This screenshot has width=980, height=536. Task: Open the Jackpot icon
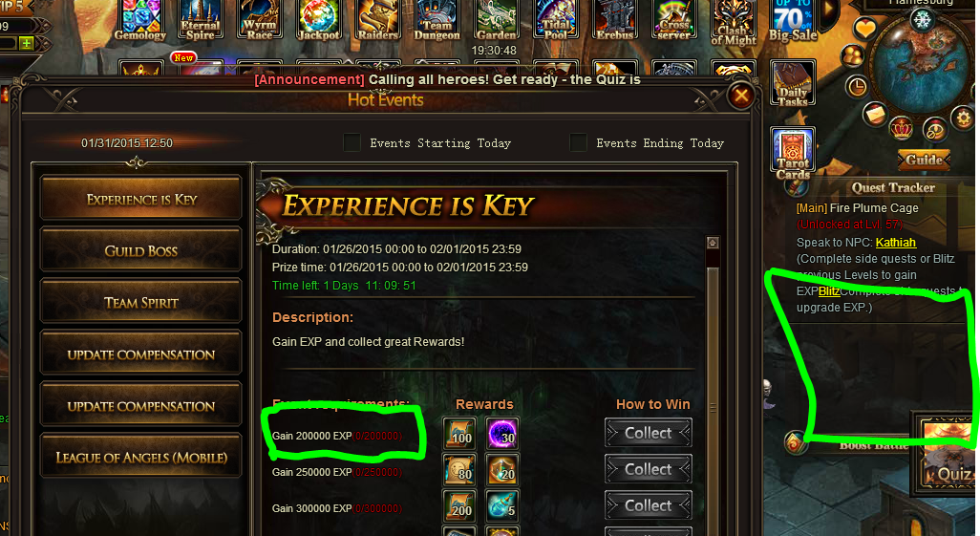click(x=319, y=20)
